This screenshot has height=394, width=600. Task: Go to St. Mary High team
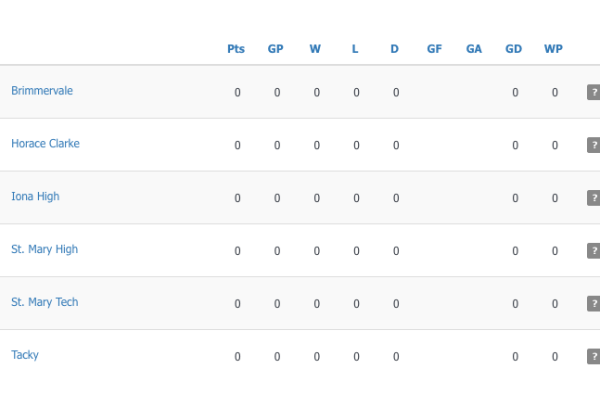44,249
